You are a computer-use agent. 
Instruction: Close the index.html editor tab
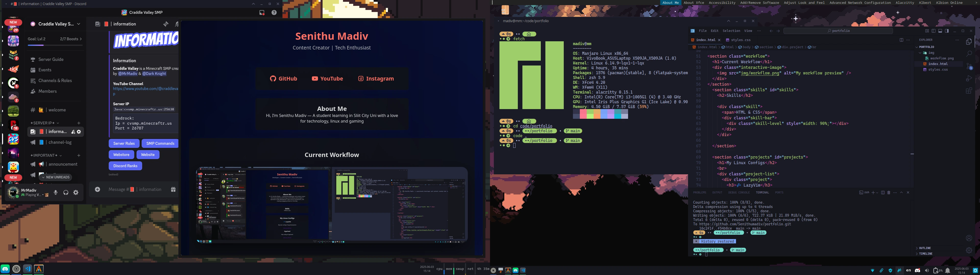[x=719, y=40]
